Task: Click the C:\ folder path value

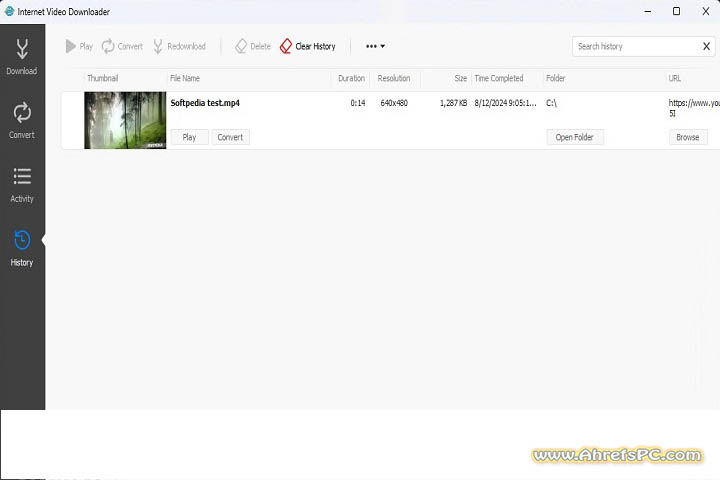Action: click(x=551, y=103)
